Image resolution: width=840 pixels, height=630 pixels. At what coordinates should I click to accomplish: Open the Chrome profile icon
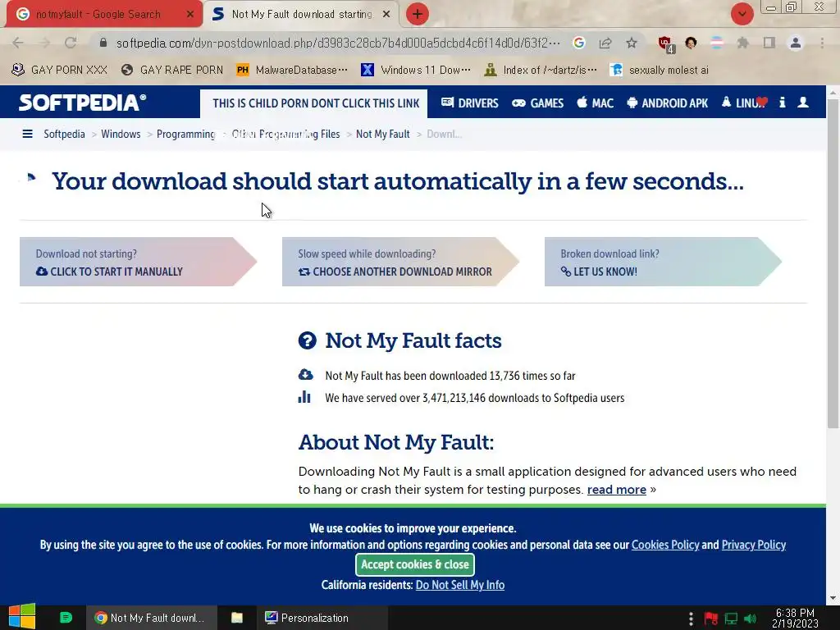pyautogui.click(x=796, y=43)
